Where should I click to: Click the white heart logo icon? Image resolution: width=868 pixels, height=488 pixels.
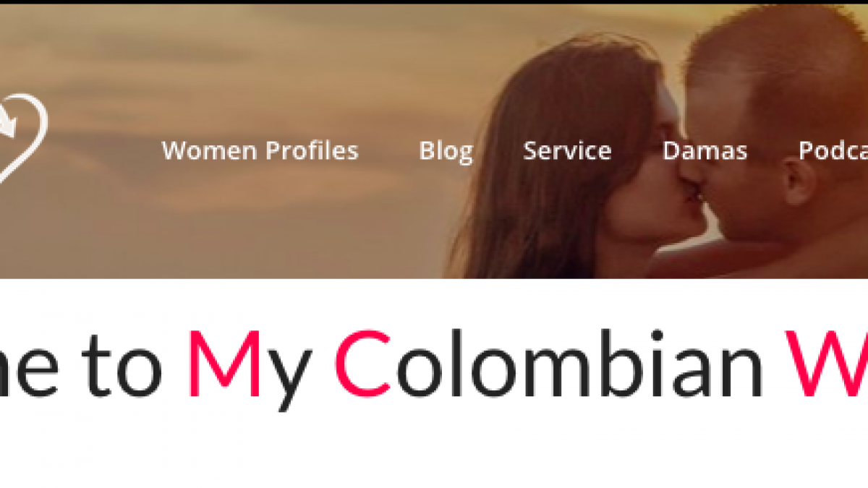pyautogui.click(x=22, y=137)
